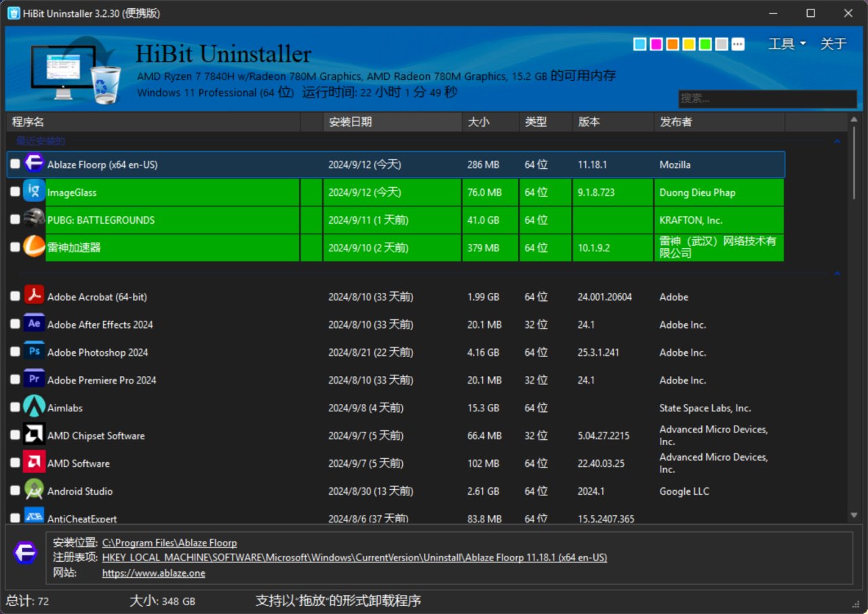Sort by 安装日期 column header
The height and width of the screenshot is (614, 868).
coord(392,122)
